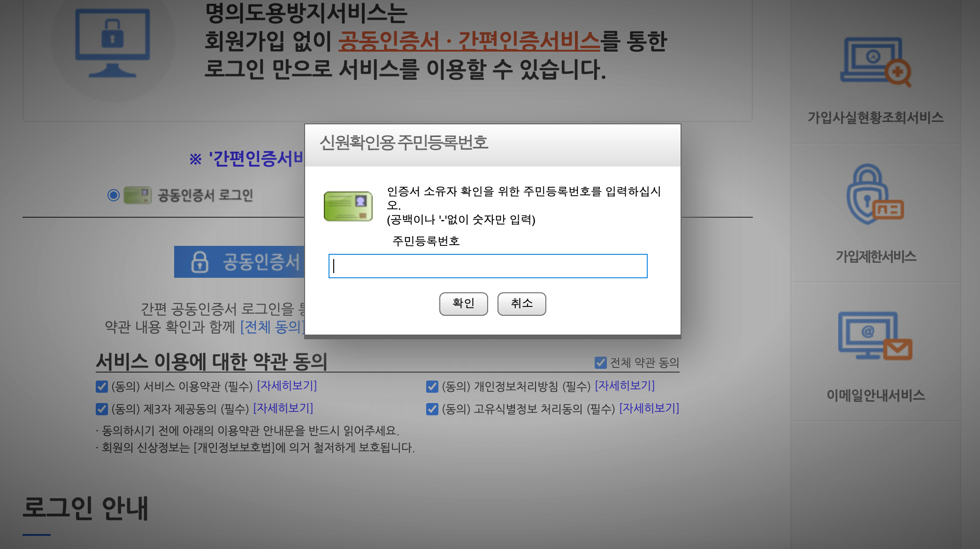This screenshot has width=980, height=549.
Task: Open 자세히보기 link for 서비스 이용약관
Action: point(287,386)
